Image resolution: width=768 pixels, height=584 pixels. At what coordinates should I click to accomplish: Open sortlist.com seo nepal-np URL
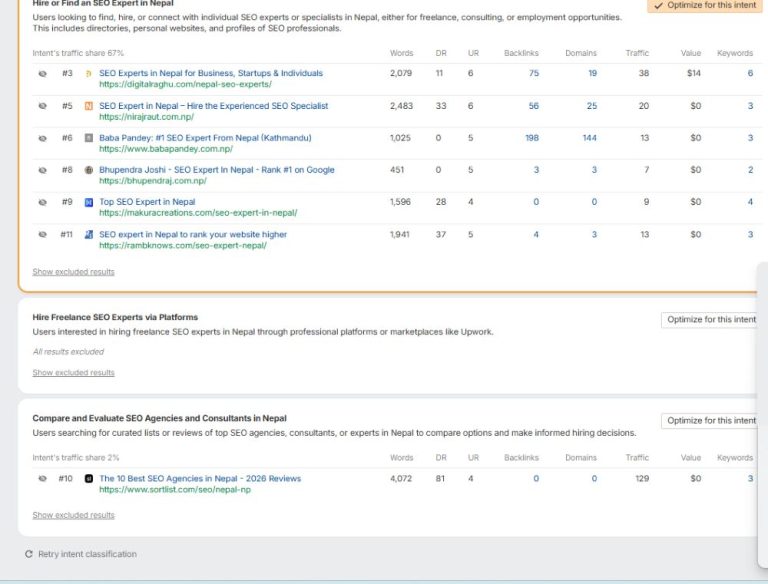click(175, 489)
